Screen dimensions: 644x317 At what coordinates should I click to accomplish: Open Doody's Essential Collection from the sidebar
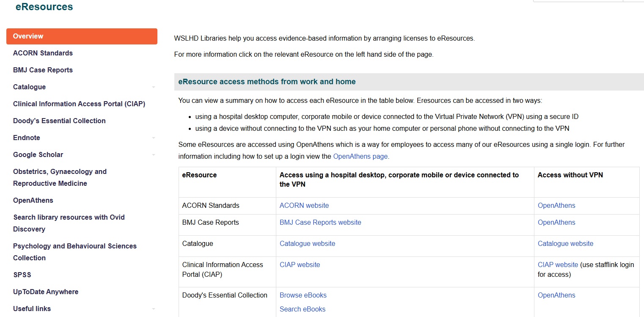click(59, 121)
